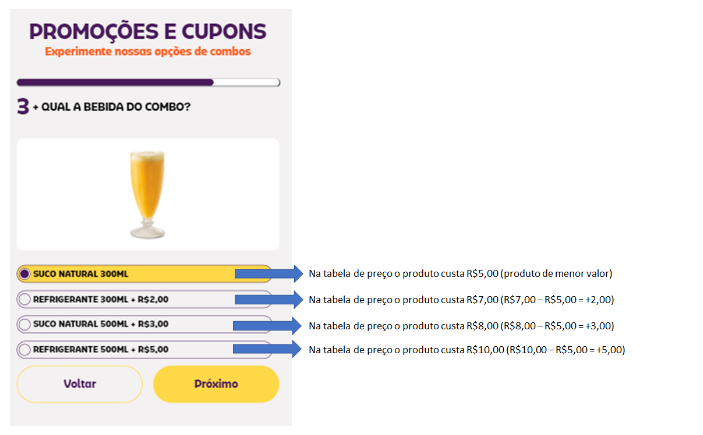Click the note saying product costs R$5,00

click(460, 274)
